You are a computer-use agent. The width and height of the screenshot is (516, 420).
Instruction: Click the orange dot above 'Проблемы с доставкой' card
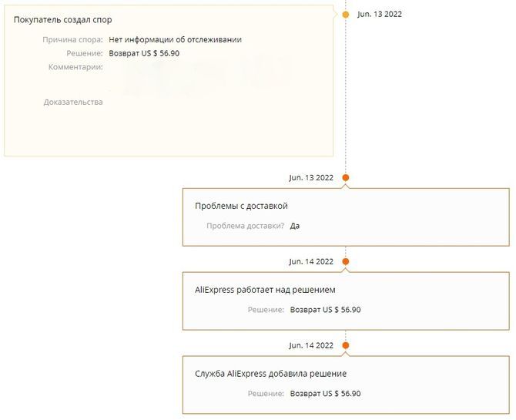coord(345,178)
